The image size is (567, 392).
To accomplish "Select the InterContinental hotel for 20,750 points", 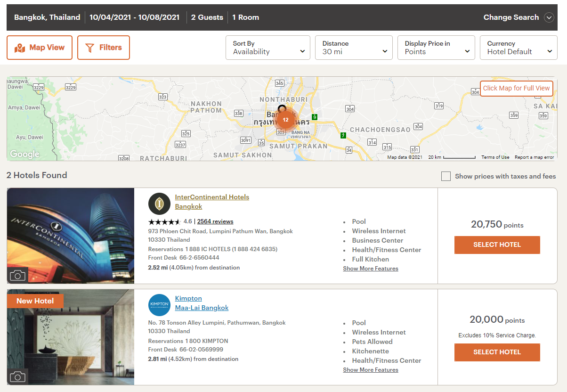I will [497, 245].
